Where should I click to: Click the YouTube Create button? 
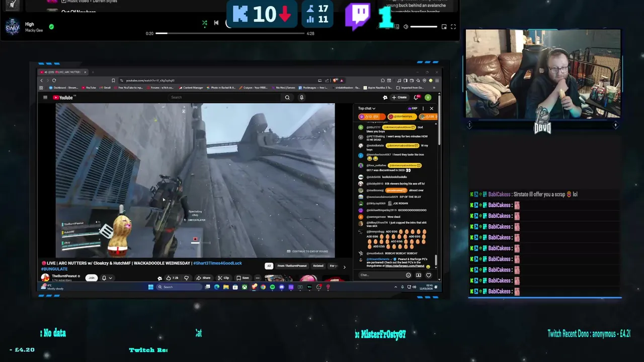(399, 98)
